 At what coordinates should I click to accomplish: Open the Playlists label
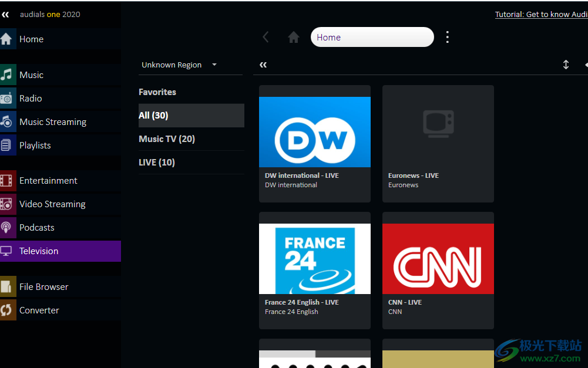click(x=35, y=146)
